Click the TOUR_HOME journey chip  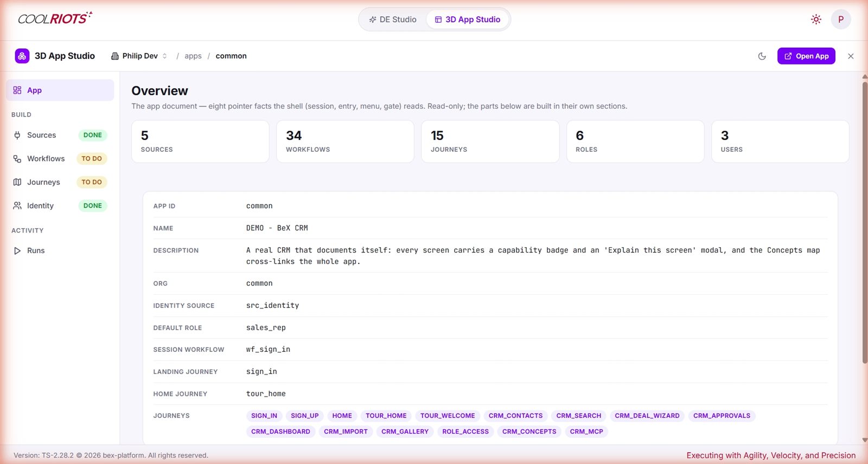point(386,416)
